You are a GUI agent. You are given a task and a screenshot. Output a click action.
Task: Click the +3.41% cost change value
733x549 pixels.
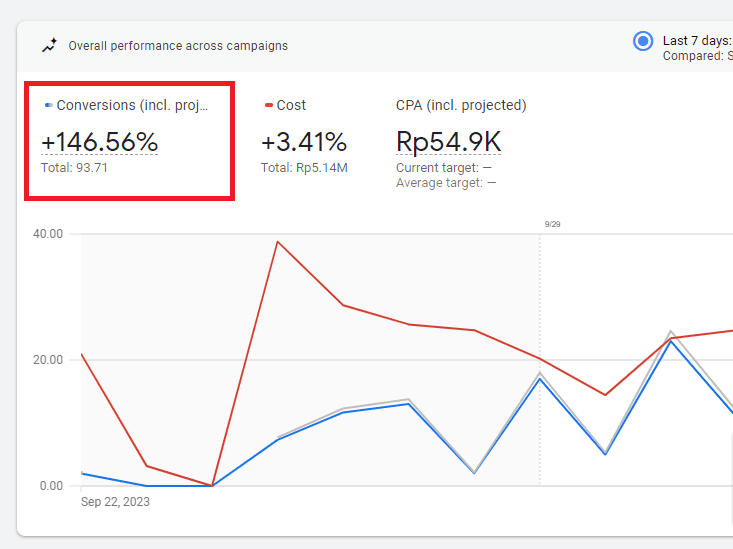pyautogui.click(x=304, y=143)
